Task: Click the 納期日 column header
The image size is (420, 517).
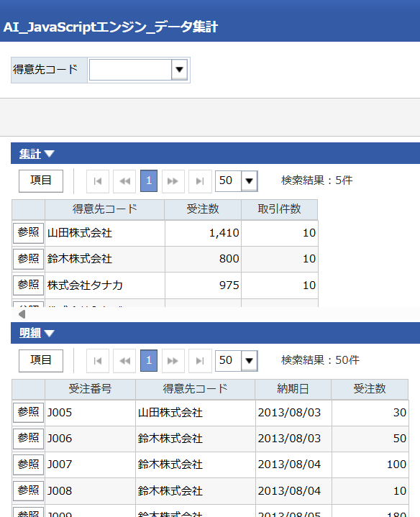Action: pos(293,389)
